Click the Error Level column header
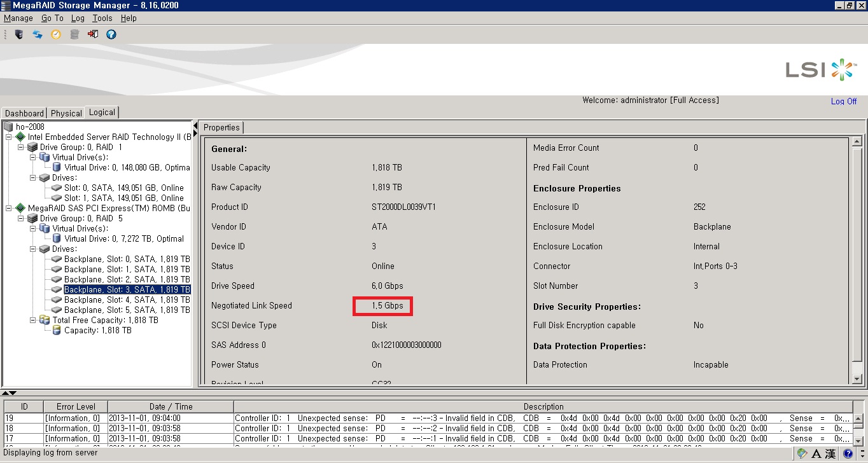The height and width of the screenshot is (463, 868). point(76,406)
